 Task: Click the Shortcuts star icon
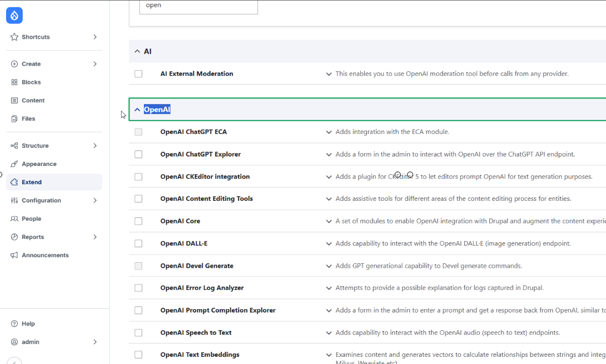click(x=14, y=37)
